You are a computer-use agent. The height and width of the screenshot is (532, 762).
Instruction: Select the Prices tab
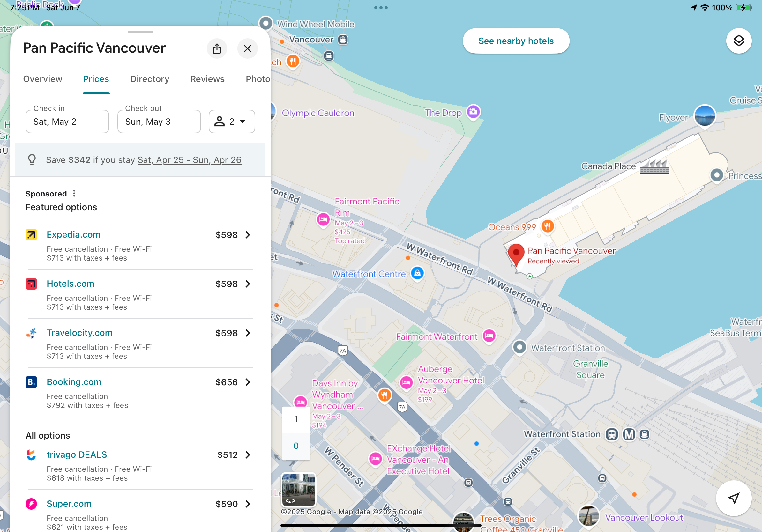click(96, 79)
